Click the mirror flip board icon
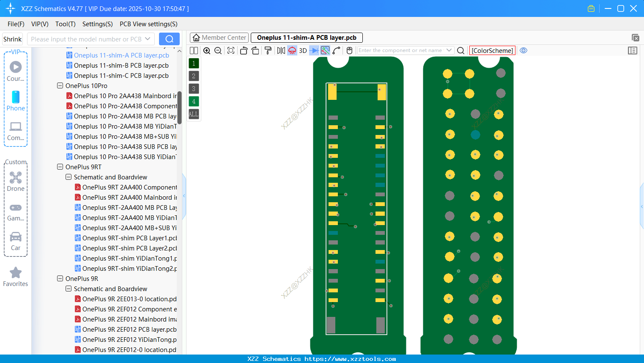This screenshot has height=363, width=644. pyautogui.click(x=281, y=50)
